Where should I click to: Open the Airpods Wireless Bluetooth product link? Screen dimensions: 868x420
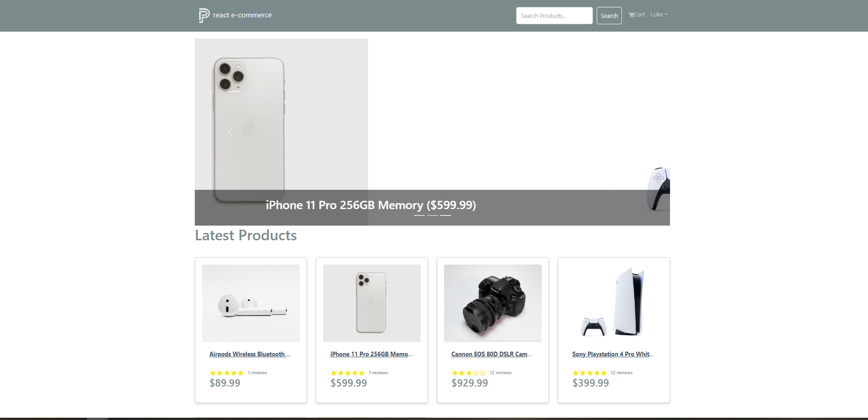[250, 354]
